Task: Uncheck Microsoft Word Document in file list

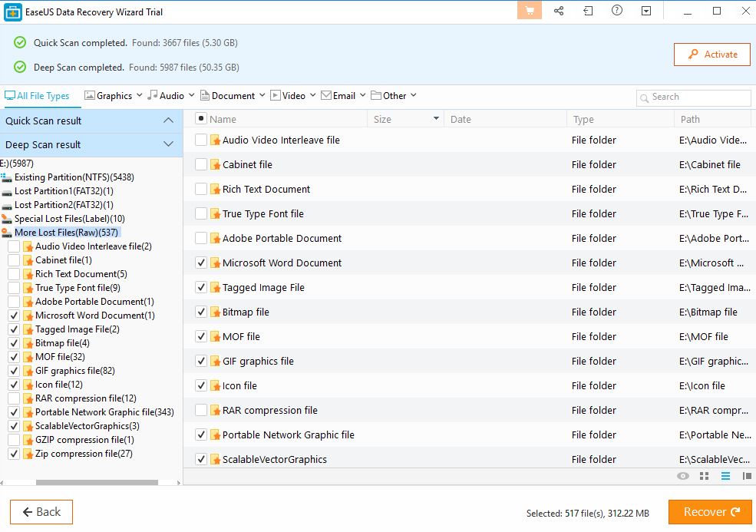Action: (201, 263)
